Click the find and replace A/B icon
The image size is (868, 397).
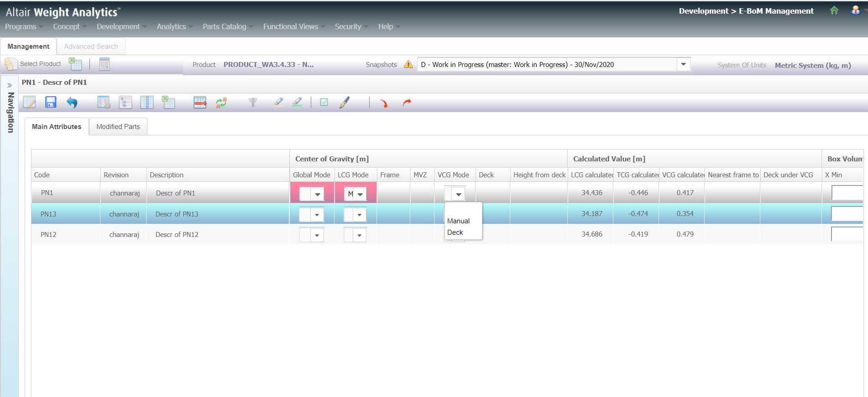(221, 103)
